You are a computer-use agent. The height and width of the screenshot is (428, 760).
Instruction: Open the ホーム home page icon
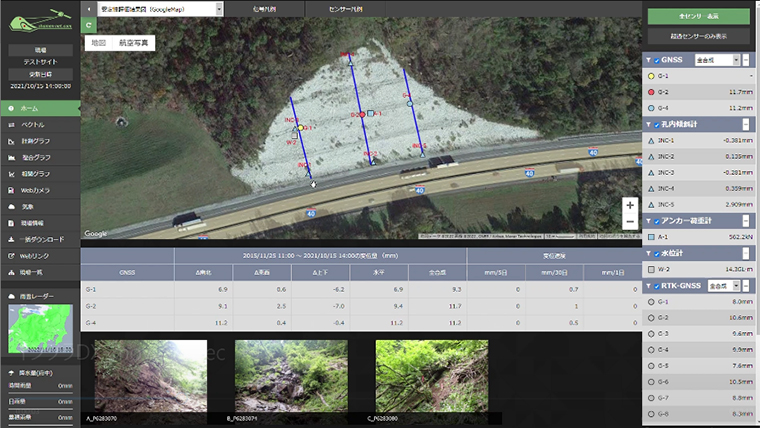tap(11, 109)
